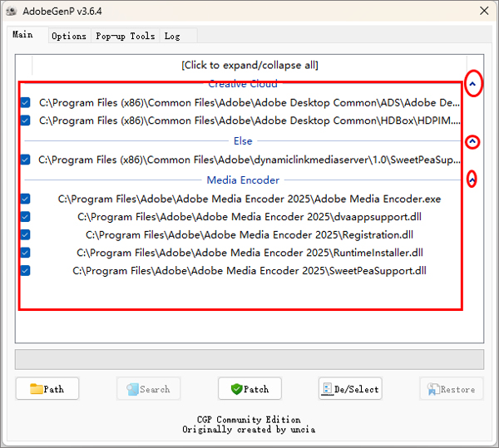
Task: Uncheck RuntimeInstaller.dll checkbox
Action: coord(25,253)
